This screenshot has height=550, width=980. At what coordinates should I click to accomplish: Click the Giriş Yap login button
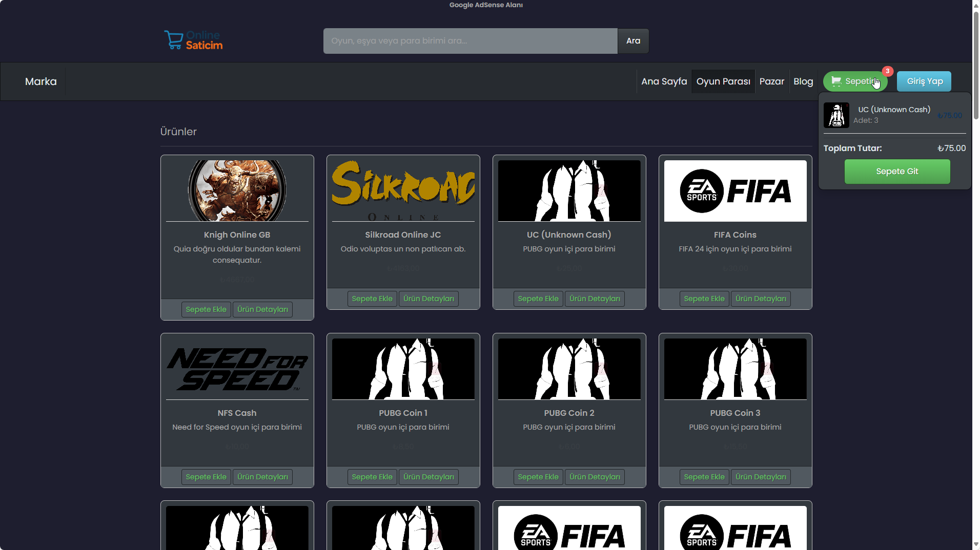pyautogui.click(x=924, y=81)
